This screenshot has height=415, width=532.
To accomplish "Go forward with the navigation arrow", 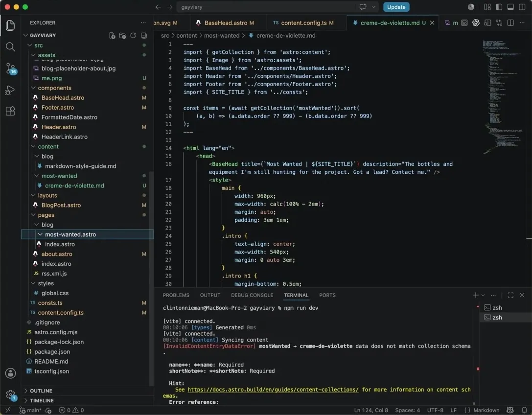I will coord(170,7).
